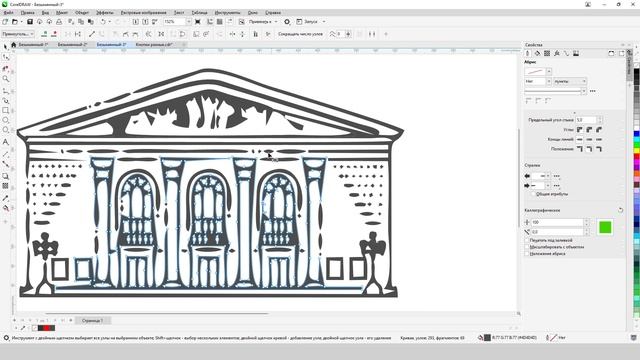
Task: Click the miter limit value field
Action: coord(586,120)
